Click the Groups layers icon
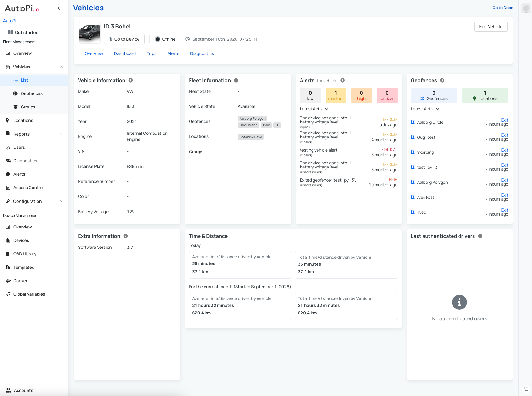The width and height of the screenshot is (532, 396). click(x=15, y=107)
